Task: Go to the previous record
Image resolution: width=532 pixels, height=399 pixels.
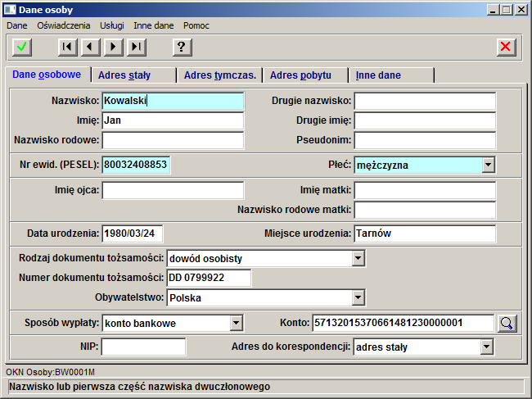Action: coord(90,47)
